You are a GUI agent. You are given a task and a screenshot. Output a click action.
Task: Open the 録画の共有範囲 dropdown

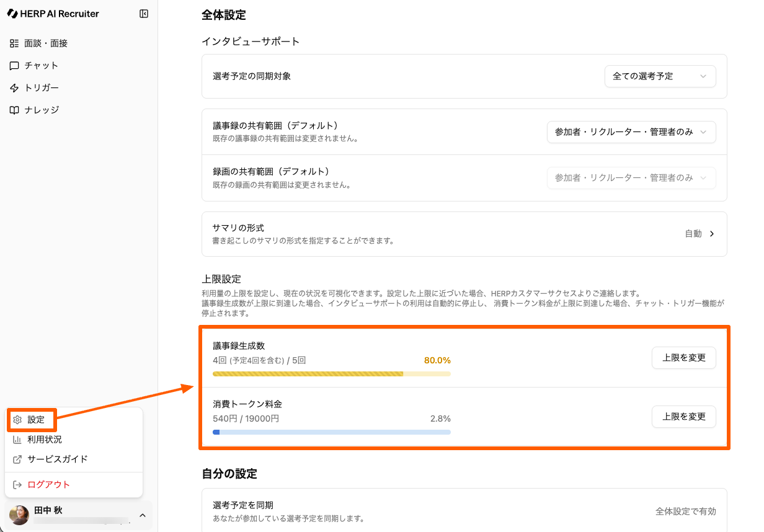pos(631,178)
